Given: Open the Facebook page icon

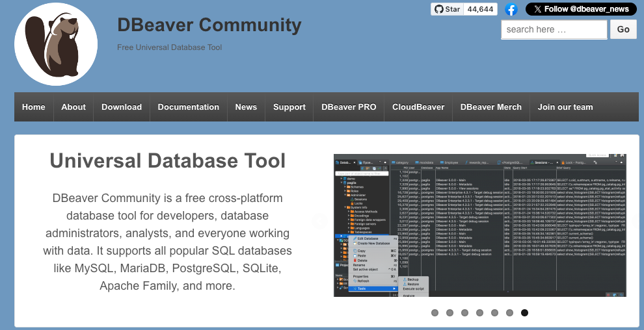Looking at the screenshot, I should pyautogui.click(x=511, y=10).
